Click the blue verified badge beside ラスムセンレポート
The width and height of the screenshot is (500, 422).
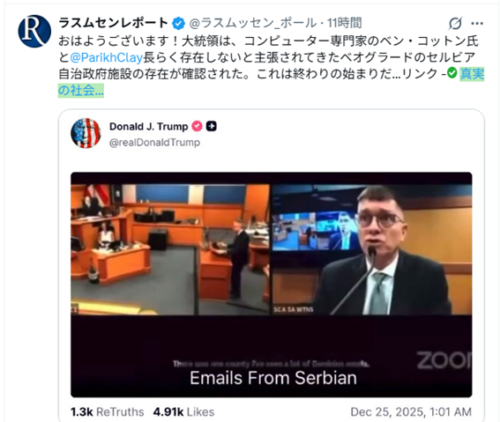pos(178,24)
